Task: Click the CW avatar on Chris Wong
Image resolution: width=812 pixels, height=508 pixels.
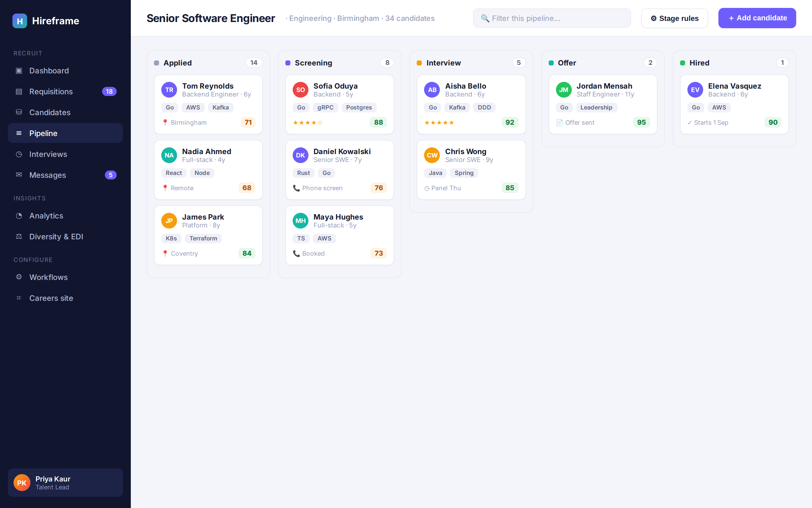Action: pos(432,155)
